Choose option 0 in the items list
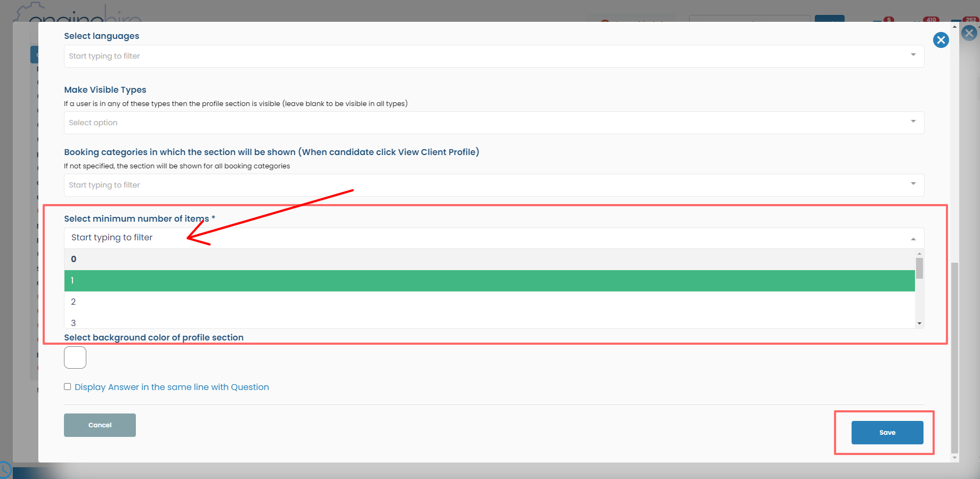The image size is (980, 479). 490,259
